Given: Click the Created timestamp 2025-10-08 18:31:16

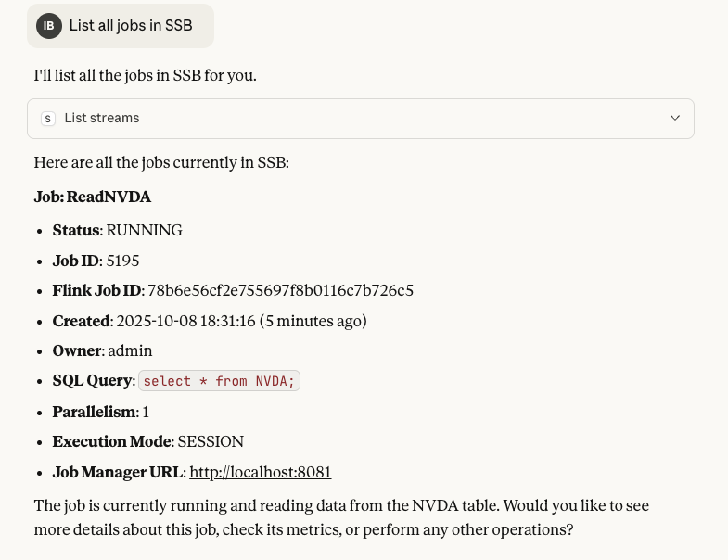Looking at the screenshot, I should [185, 321].
